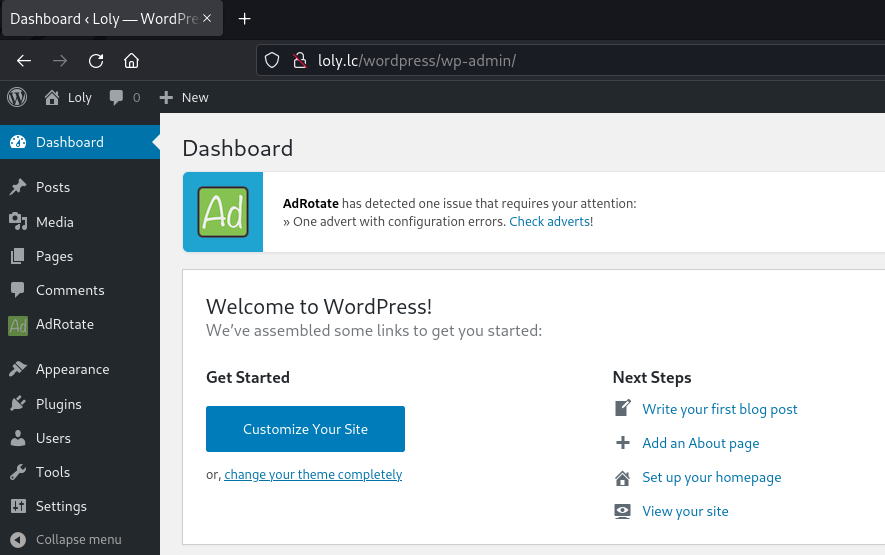Click the AdRotate sidebar icon
The width and height of the screenshot is (885, 555).
click(18, 325)
